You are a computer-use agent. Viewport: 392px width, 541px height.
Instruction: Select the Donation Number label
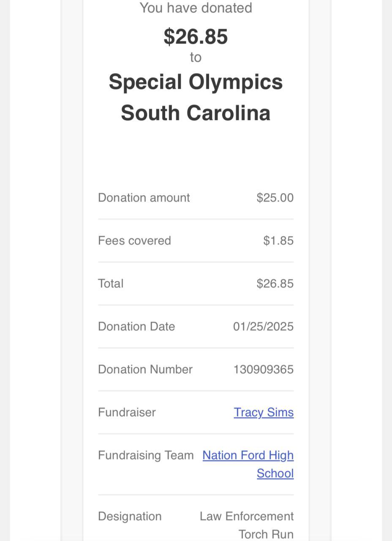pos(145,369)
